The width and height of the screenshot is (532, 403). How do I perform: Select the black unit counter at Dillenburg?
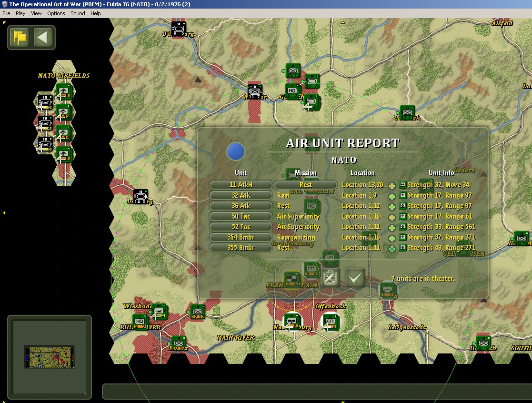[x=179, y=29]
